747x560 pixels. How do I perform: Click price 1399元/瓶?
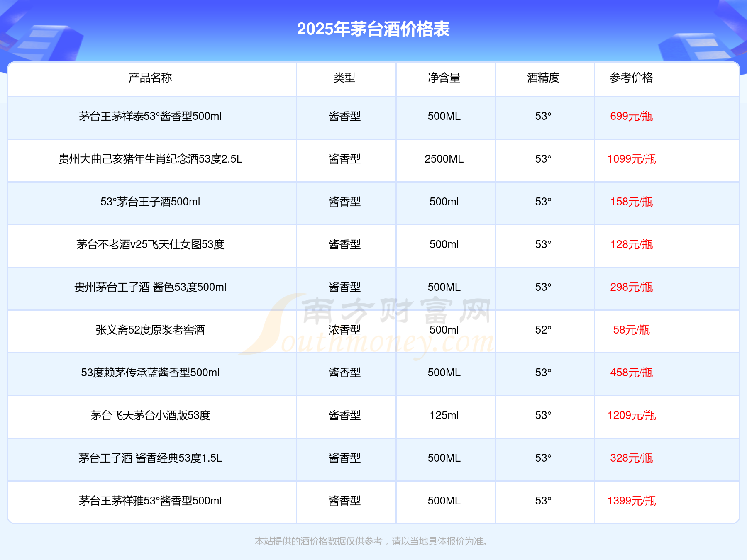click(x=632, y=501)
